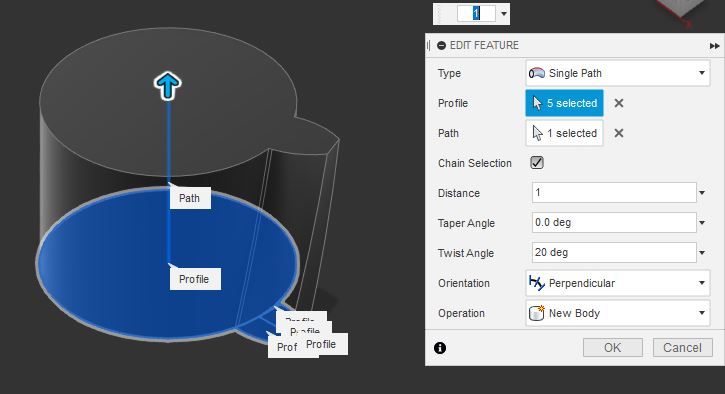Click the Profile '5 selected' selector
725x394 pixels.
564,103
